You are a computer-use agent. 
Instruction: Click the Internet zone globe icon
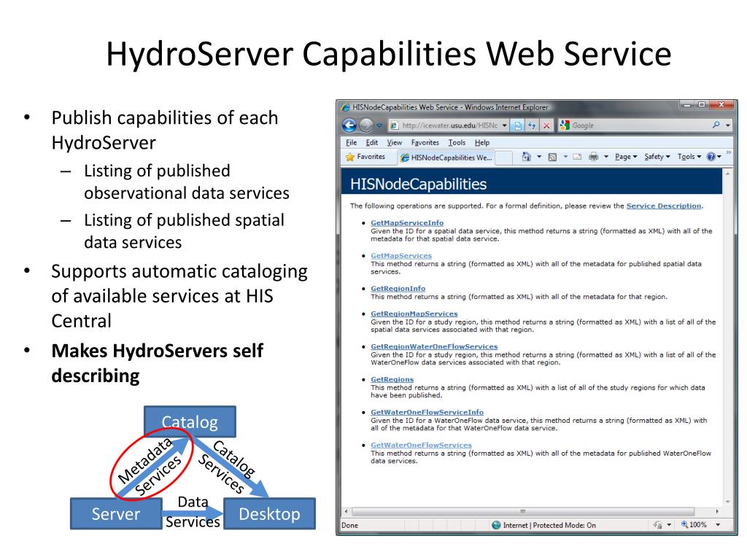(496, 525)
